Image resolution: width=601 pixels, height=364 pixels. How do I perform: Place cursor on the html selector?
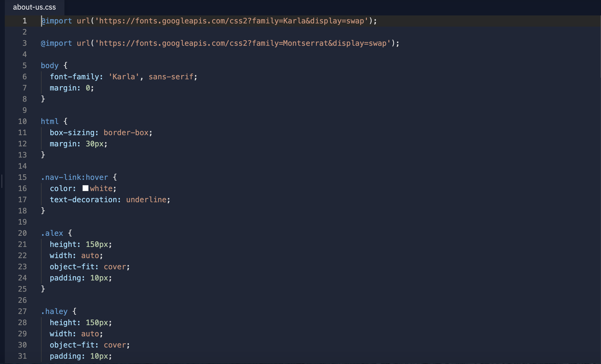50,121
